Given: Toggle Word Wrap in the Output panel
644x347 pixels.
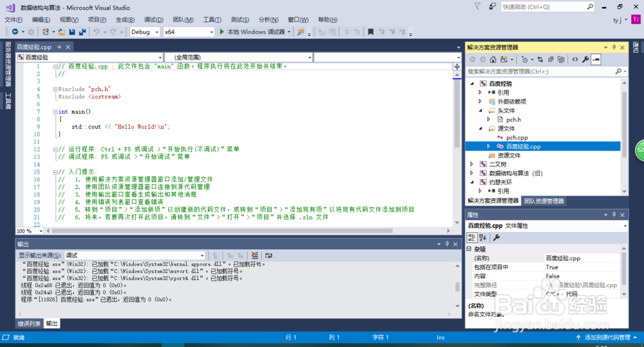Looking at the screenshot, I should (x=269, y=256).
